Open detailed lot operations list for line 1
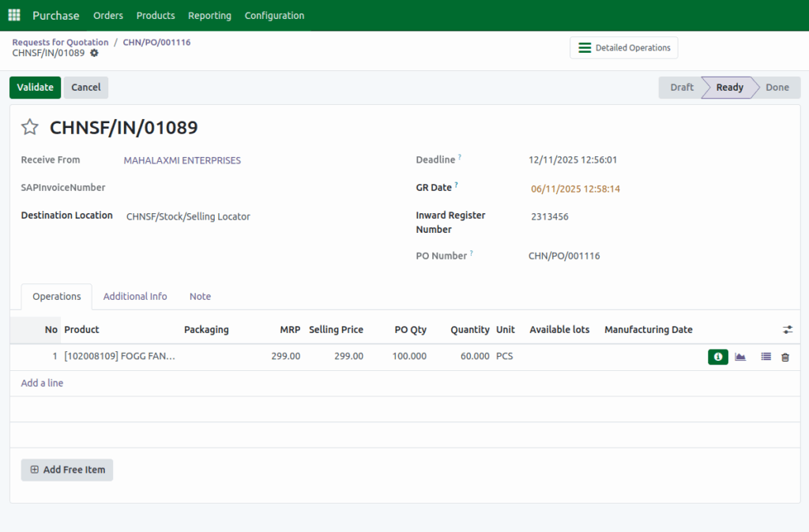809x532 pixels. pos(765,357)
